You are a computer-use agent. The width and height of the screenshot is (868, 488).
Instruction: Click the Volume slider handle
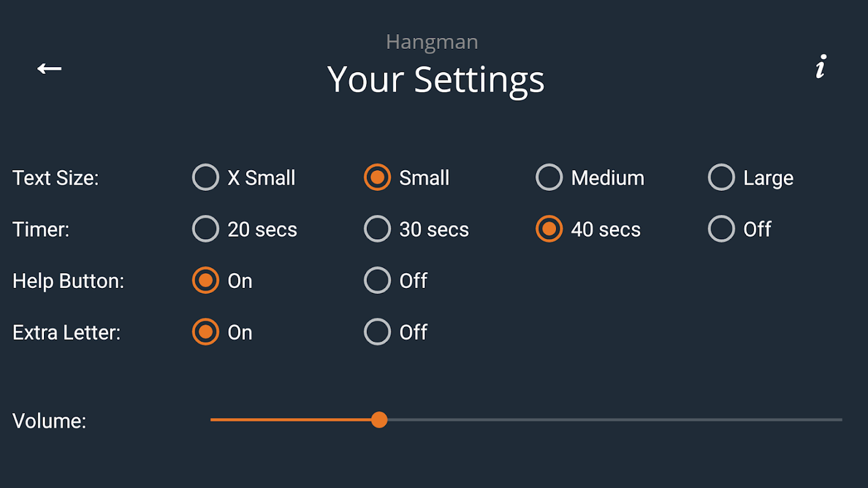(379, 420)
